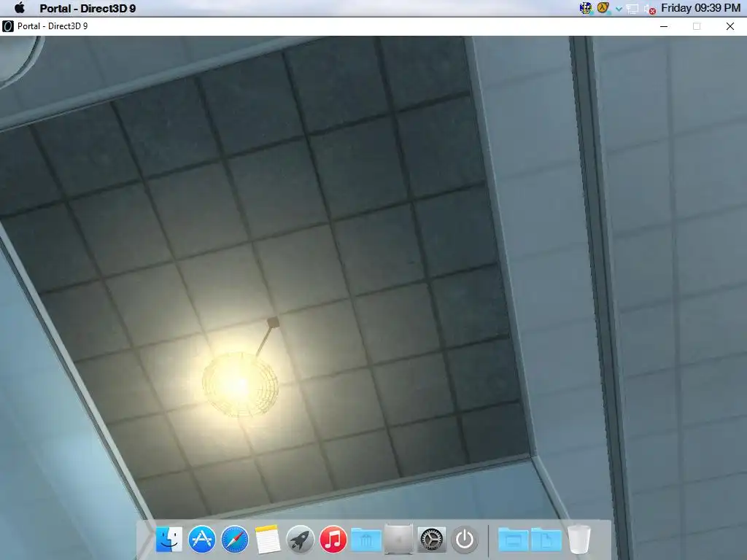The width and height of the screenshot is (747, 560).
Task: Click the silver Mac Pro tower icon
Action: coord(399,540)
